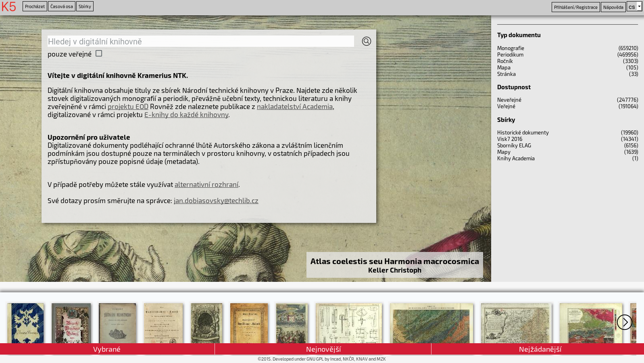Follow the 'projektu EOD' link
This screenshot has height=363, width=644.
click(128, 107)
